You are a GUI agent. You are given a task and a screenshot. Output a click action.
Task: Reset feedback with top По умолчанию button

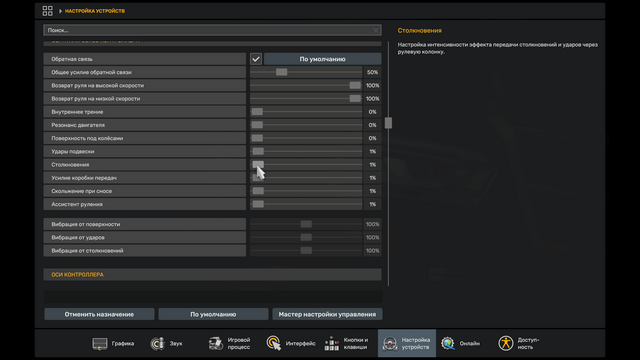point(322,59)
